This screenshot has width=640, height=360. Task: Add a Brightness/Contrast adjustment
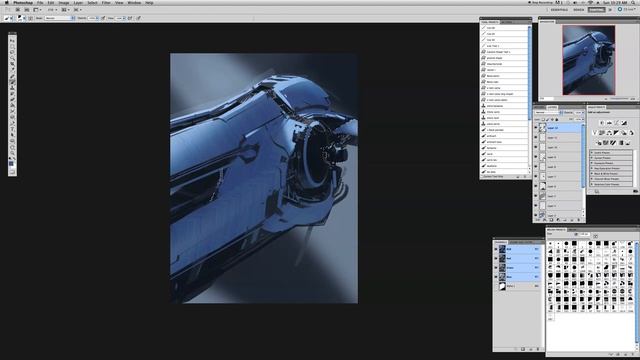pyautogui.click(x=602, y=122)
